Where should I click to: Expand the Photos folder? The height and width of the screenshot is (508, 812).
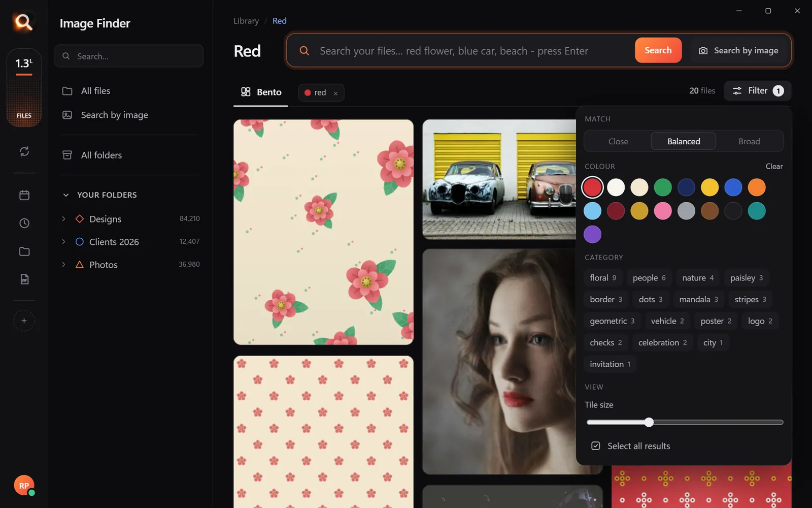point(64,265)
